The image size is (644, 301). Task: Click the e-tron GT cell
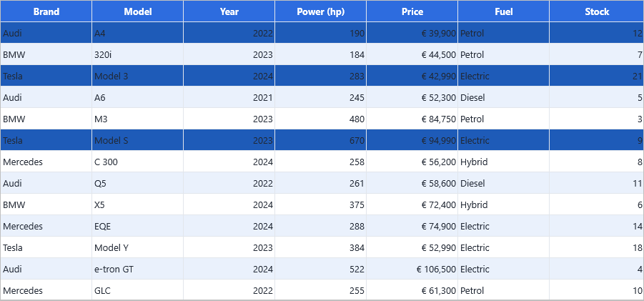click(x=137, y=269)
